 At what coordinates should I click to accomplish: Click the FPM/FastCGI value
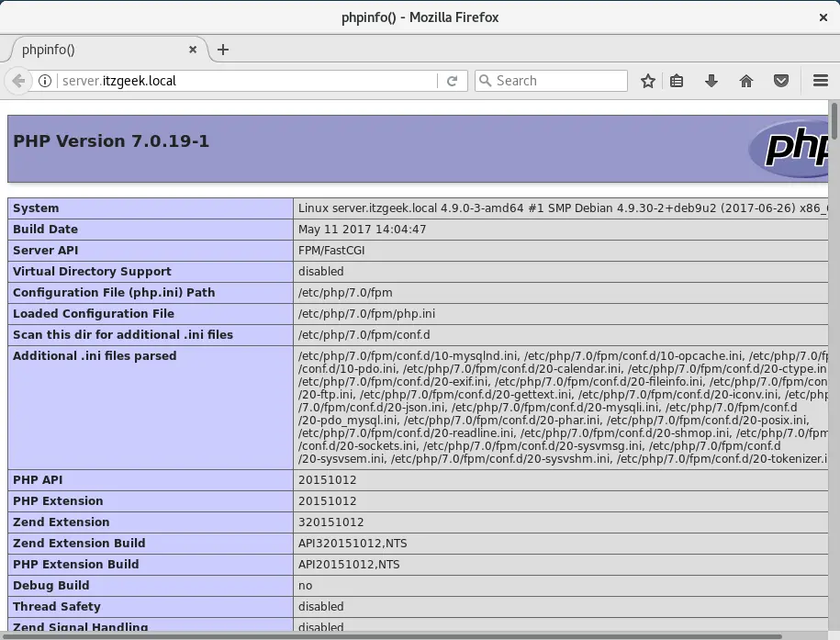pos(331,251)
